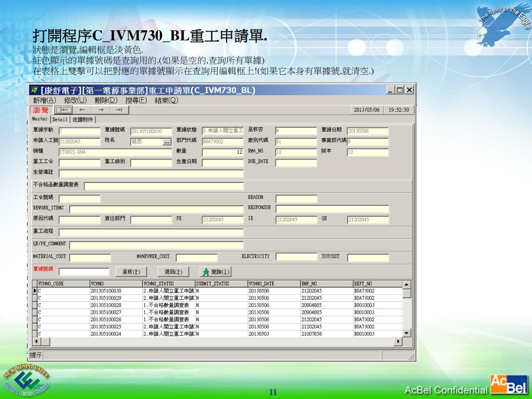Click the VCHNO_DATE column header
The width and height of the screenshot is (532, 399).
click(274, 284)
